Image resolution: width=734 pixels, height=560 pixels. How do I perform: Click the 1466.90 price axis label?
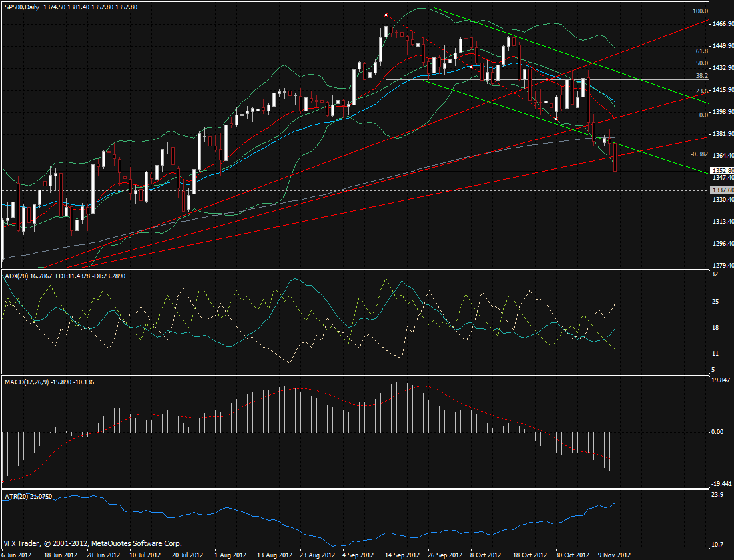(x=722, y=24)
